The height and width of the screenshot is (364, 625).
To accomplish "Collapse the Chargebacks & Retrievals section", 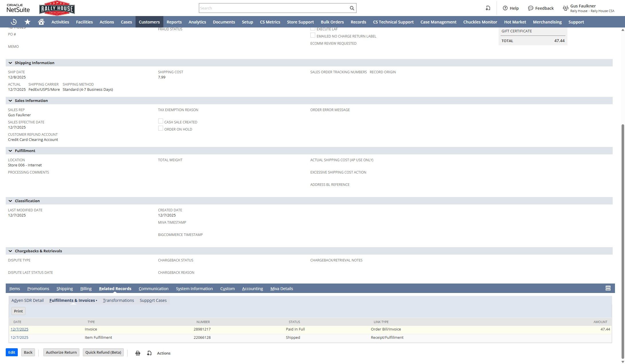I will tap(10, 251).
